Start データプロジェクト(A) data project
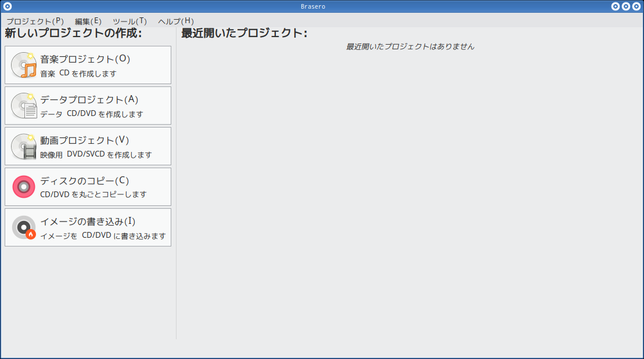Viewport: 644px width, 359px height. click(x=88, y=106)
